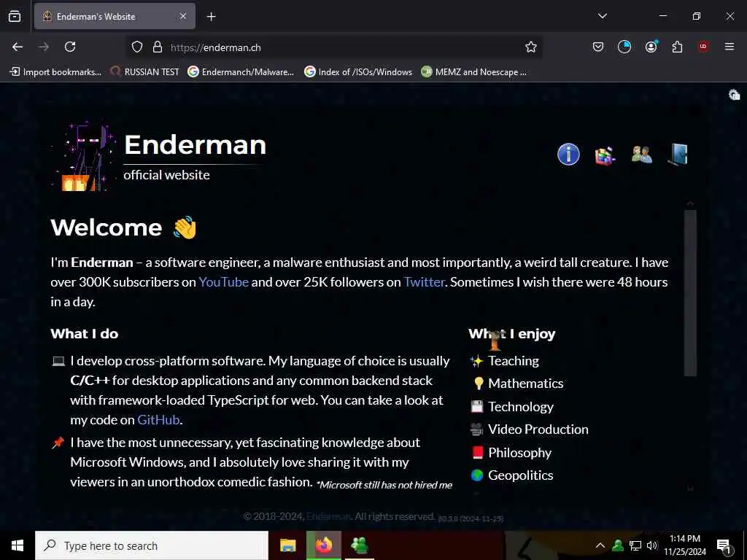Click the What I do heading
This screenshot has width=747, height=560.
coord(85,334)
